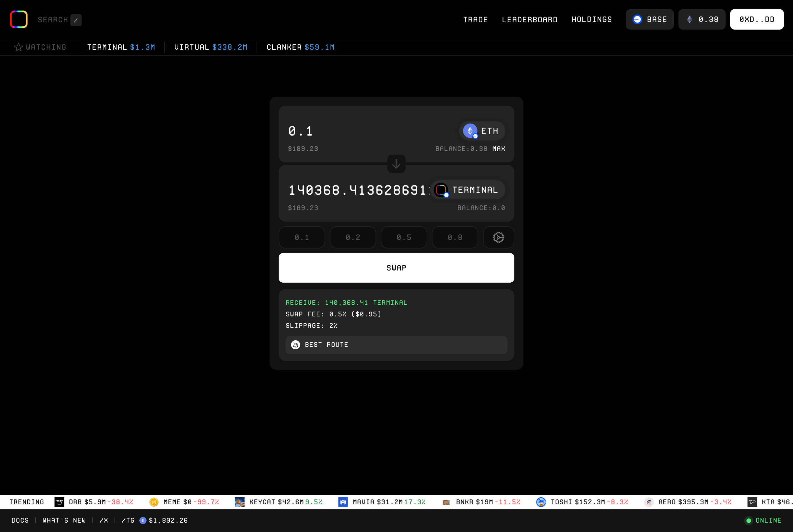Screen dimensions: 793x532
Task: Select CLANKER $59.1M in watchlist
Action: coord(300,47)
